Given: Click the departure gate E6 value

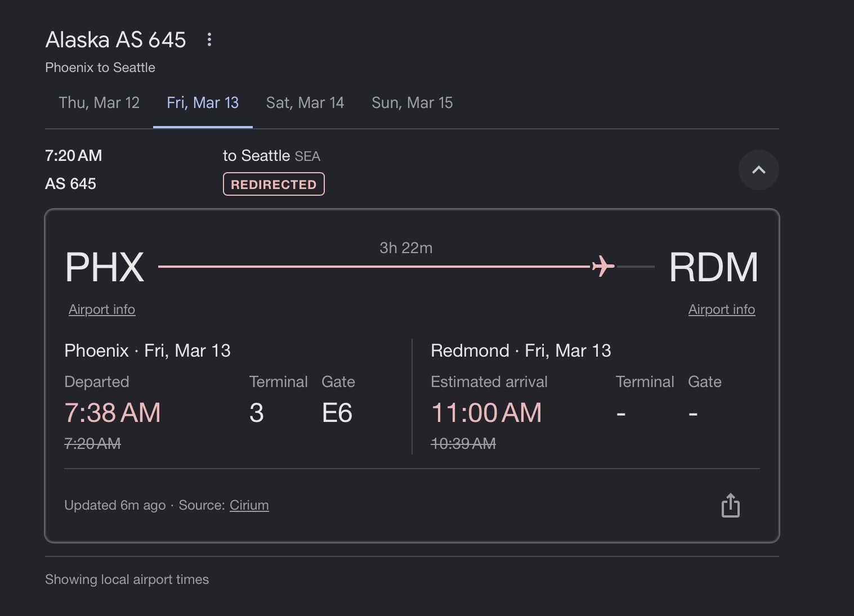Looking at the screenshot, I should click(x=337, y=413).
